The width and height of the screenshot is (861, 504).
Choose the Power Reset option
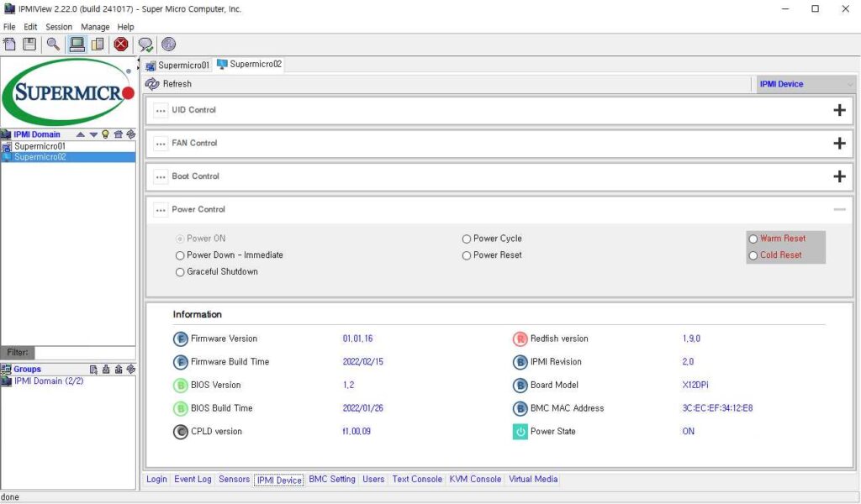point(466,255)
